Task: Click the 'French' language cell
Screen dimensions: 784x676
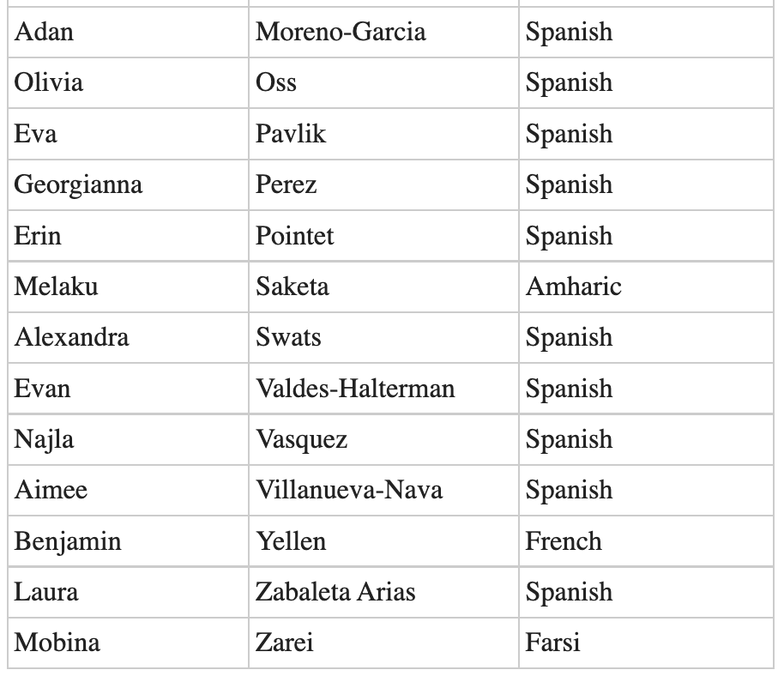Action: click(564, 541)
